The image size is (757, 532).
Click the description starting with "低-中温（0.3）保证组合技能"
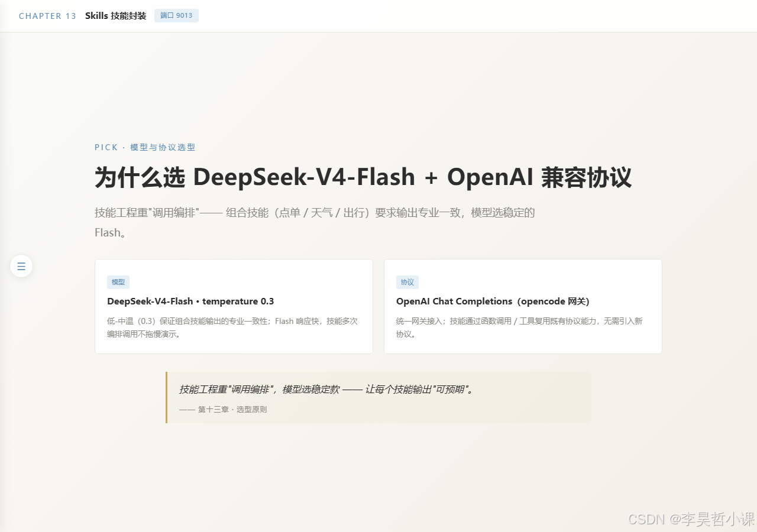pos(232,327)
